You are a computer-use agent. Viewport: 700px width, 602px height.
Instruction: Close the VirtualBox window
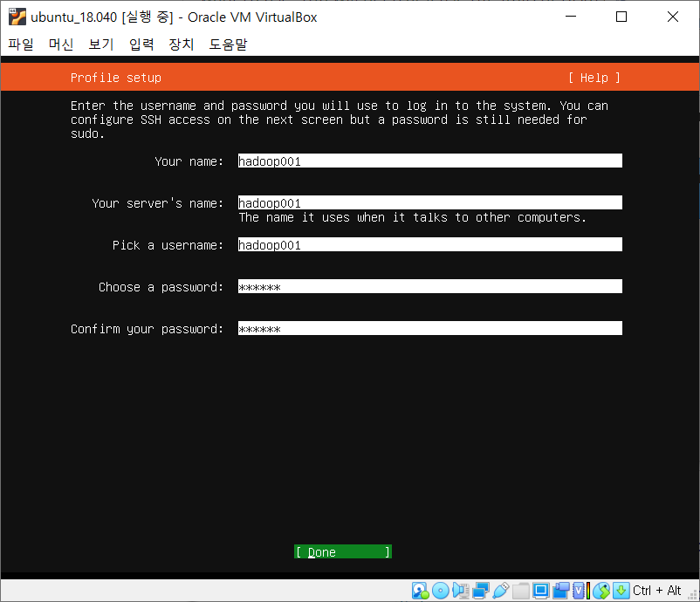click(673, 17)
